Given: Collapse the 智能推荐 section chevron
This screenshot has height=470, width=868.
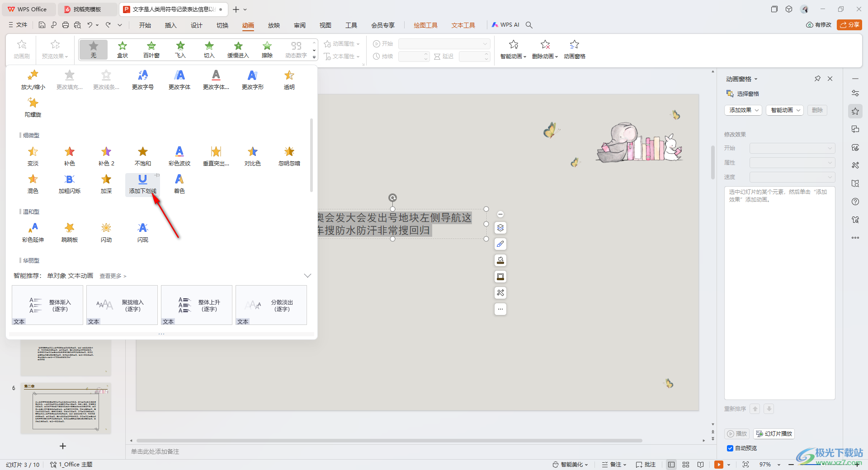Looking at the screenshot, I should coord(307,276).
